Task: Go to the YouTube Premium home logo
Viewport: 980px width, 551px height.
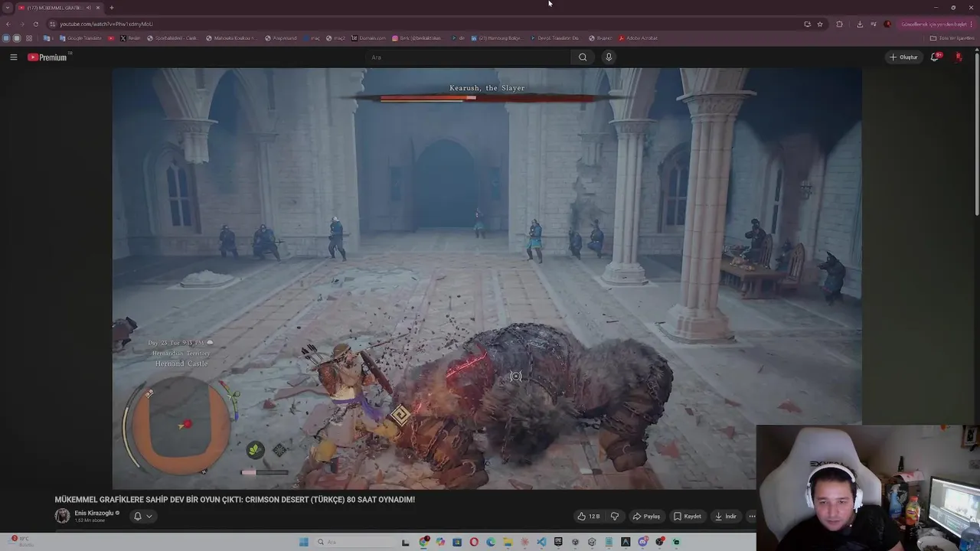Action: coord(47,57)
